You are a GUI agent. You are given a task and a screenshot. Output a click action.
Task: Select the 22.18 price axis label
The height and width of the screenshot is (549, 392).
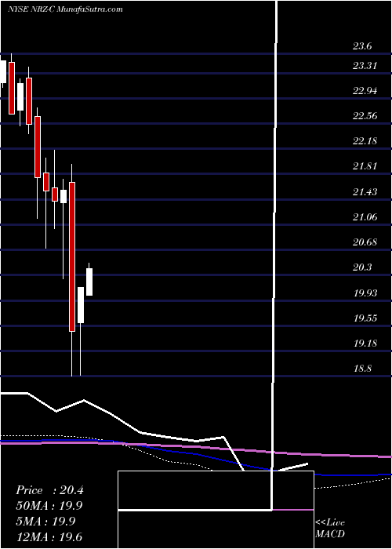point(365,141)
